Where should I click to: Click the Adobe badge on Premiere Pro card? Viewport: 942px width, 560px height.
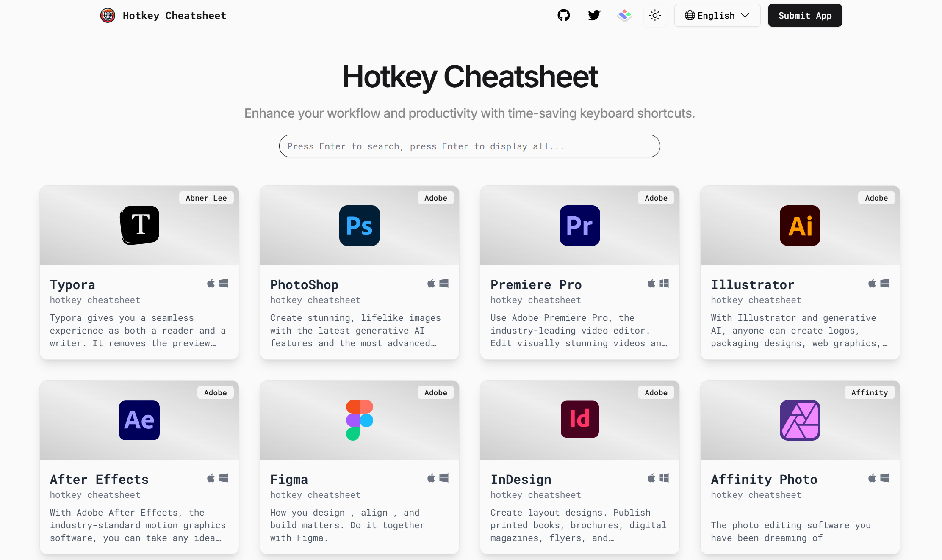pos(656,198)
